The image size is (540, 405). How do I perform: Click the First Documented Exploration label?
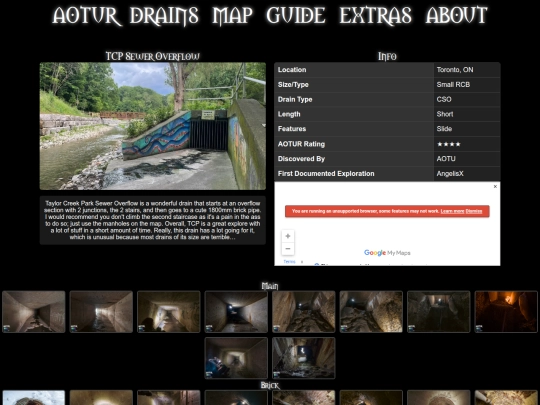tap(326, 174)
